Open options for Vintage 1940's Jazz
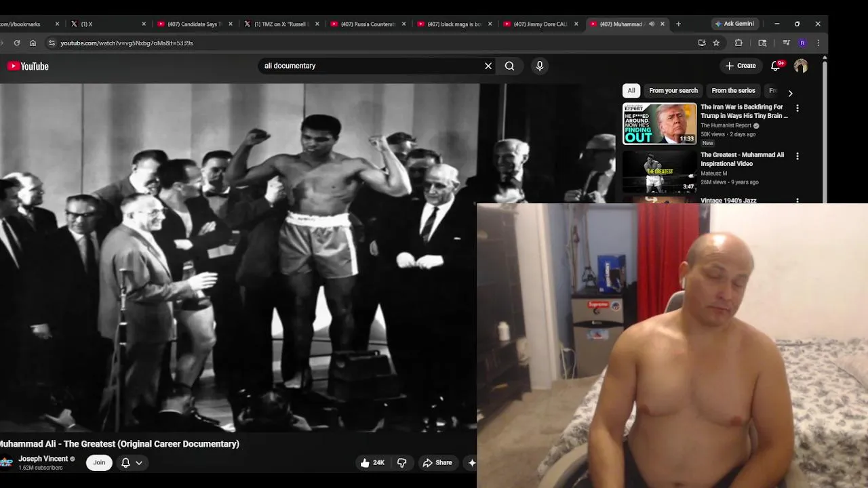 coord(797,201)
